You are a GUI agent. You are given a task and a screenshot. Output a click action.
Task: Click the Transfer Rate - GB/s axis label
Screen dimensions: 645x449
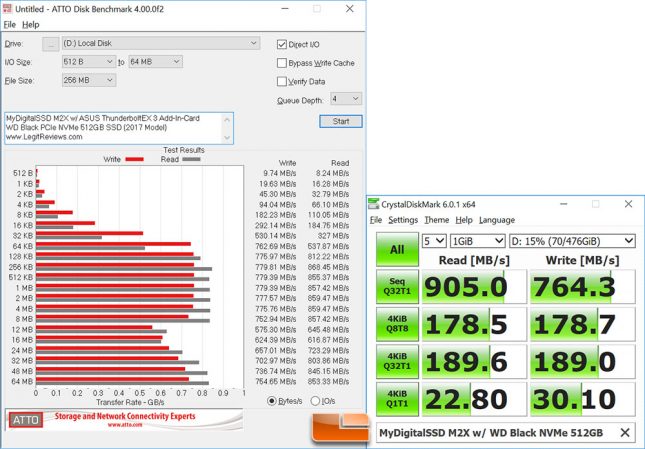130,402
